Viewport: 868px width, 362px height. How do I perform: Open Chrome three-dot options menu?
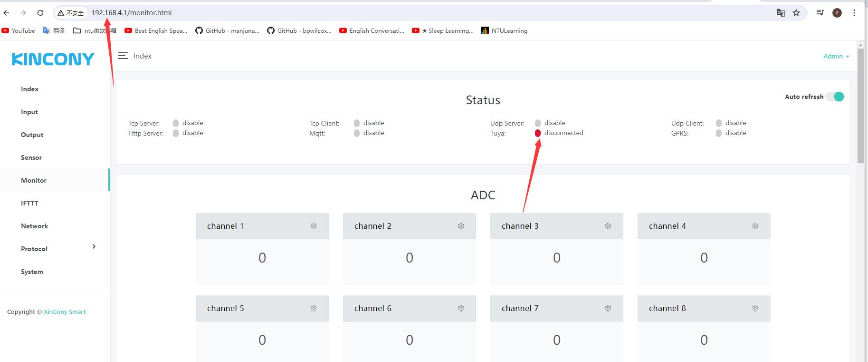click(x=854, y=13)
